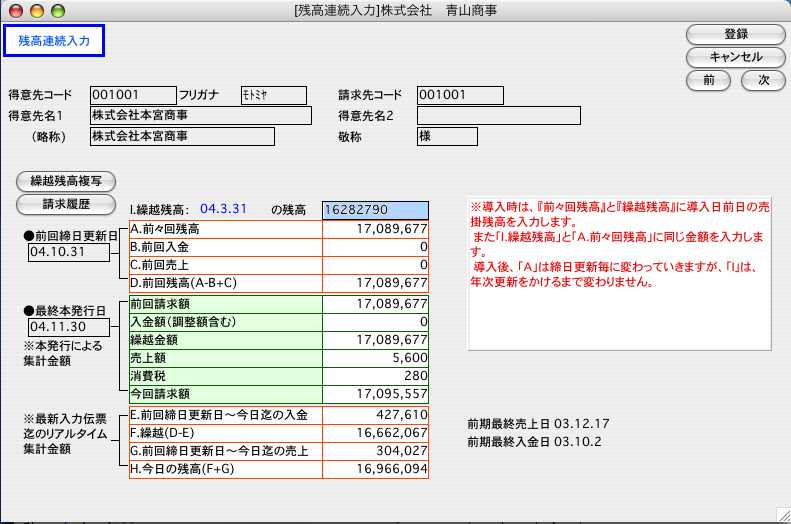
Task: Close the window with the red button
Action: [x=15, y=9]
